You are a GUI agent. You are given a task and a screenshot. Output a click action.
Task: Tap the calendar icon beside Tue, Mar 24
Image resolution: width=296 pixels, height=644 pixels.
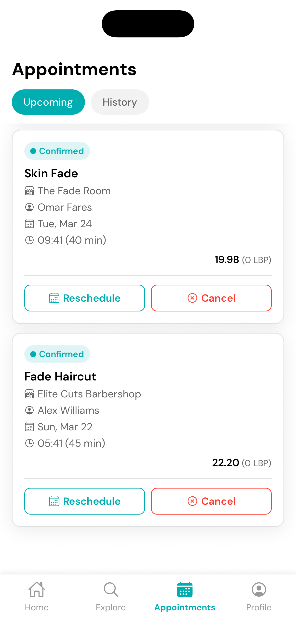click(x=29, y=224)
